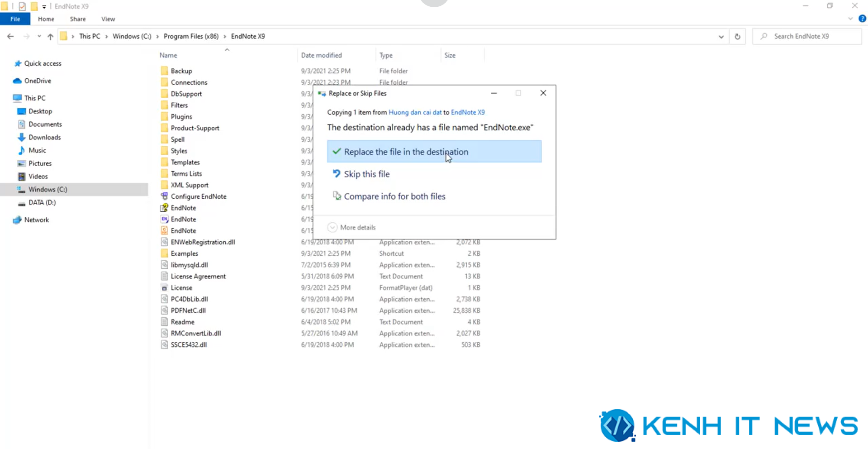868x449 pixels.
Task: Expand the ribbon with the chevron
Action: coord(850,19)
